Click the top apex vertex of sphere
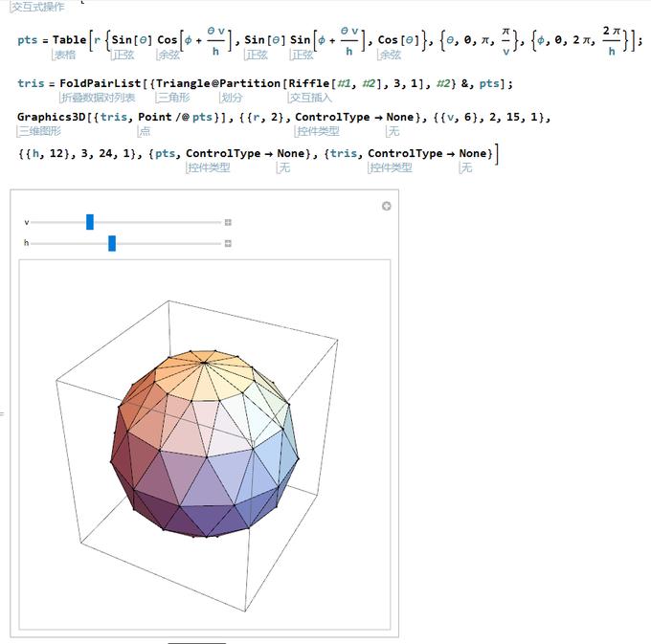 [206, 365]
